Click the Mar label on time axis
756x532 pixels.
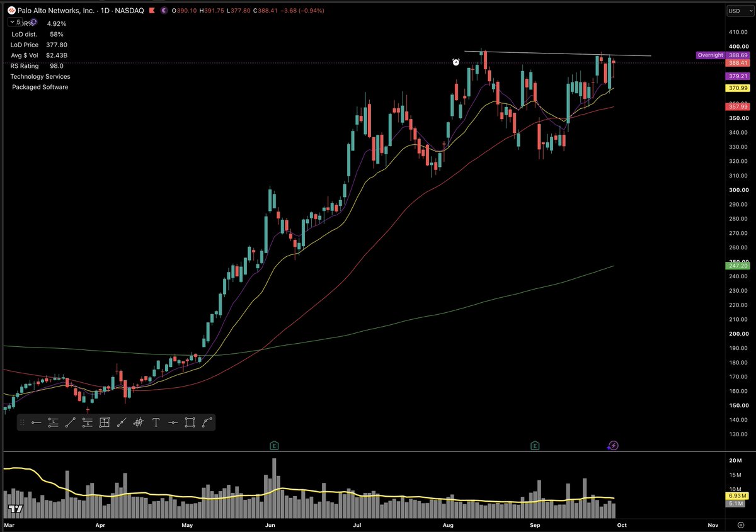click(x=9, y=524)
